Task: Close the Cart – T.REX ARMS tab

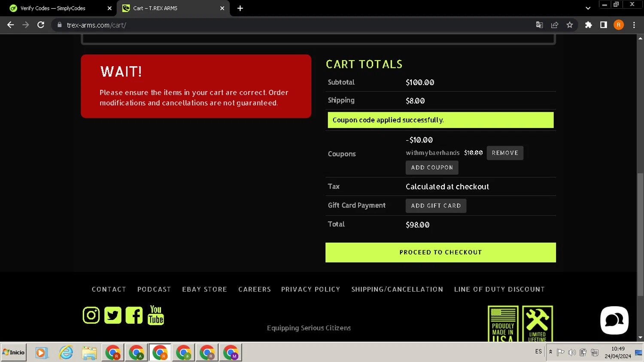Action: [x=222, y=8]
